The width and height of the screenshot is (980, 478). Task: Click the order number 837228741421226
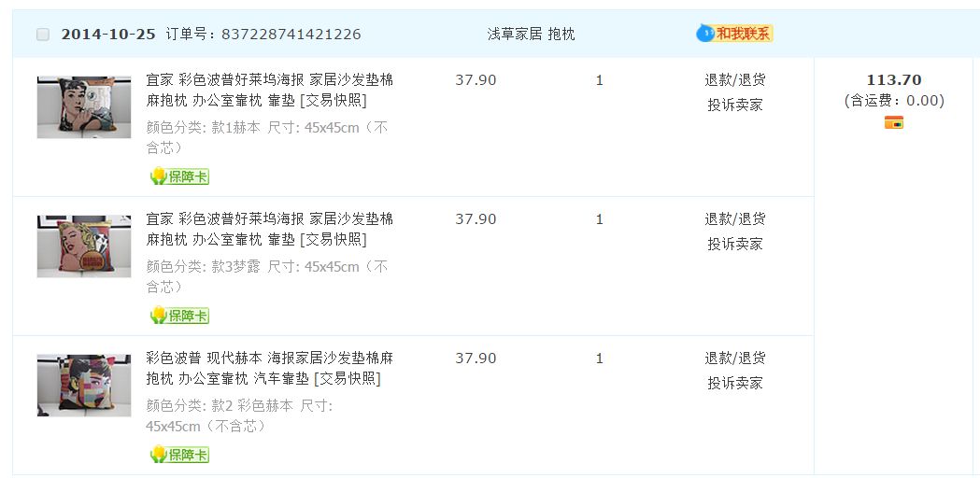pyautogui.click(x=291, y=35)
